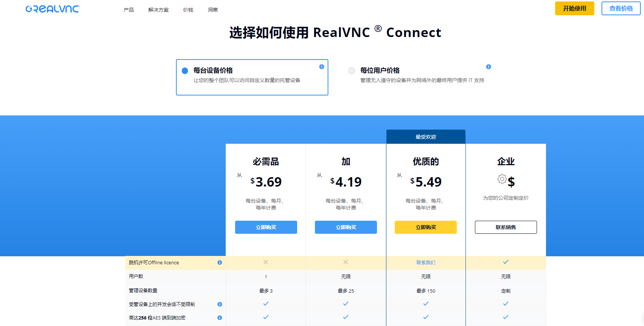Click AES encryption checkmark in 加 column
Screen dimensions: 644x326
point(346,317)
